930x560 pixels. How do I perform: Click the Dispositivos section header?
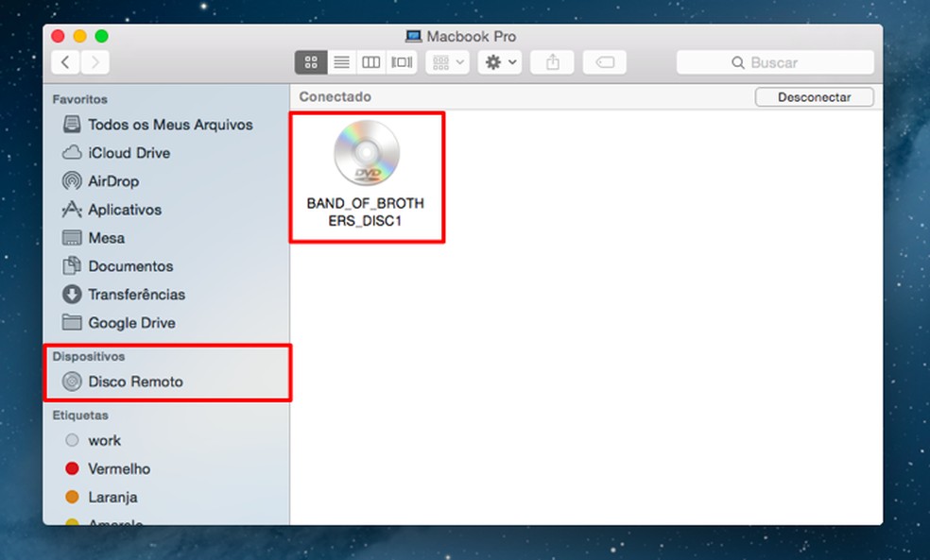[x=89, y=356]
